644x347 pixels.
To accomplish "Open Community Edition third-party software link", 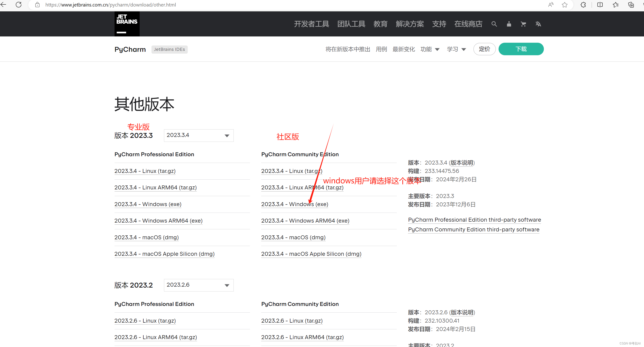I will (x=474, y=229).
